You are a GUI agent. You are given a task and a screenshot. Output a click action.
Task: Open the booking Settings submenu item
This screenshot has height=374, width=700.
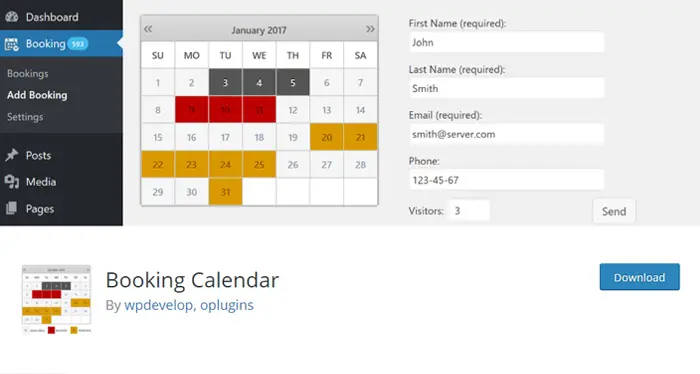(25, 117)
